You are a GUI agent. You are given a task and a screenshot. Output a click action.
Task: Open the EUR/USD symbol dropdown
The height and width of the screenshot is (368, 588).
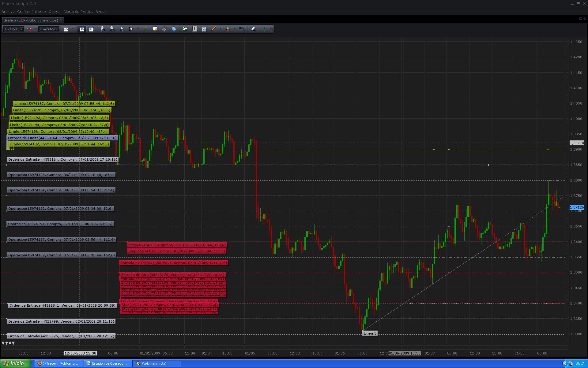click(21, 29)
